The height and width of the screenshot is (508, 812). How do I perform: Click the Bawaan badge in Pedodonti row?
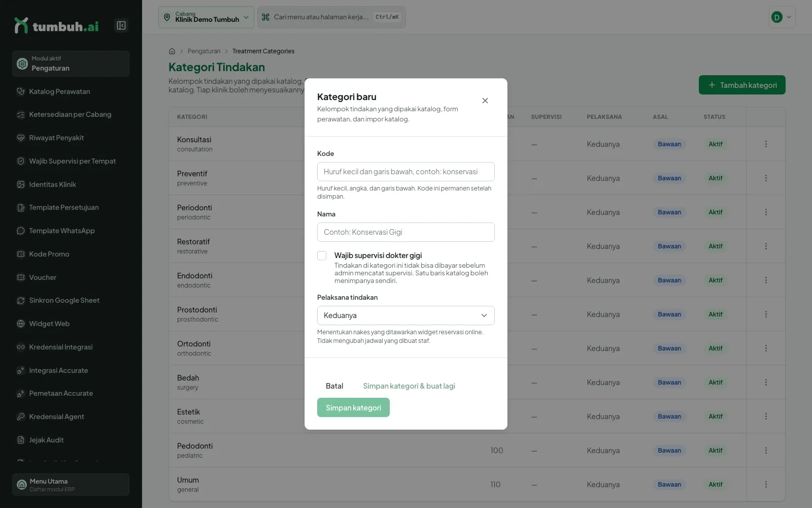669,451
